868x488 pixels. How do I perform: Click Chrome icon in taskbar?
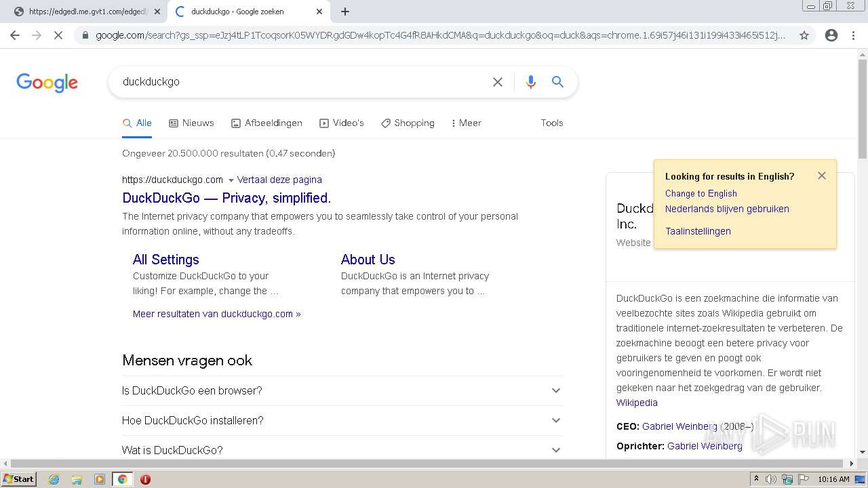point(122,479)
